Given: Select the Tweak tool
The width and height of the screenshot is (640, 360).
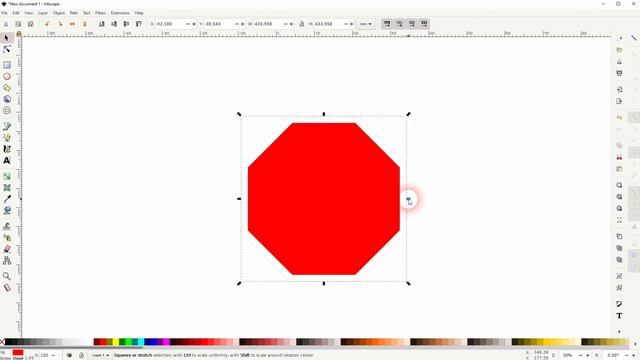Looking at the screenshot, I should click(x=7, y=226).
